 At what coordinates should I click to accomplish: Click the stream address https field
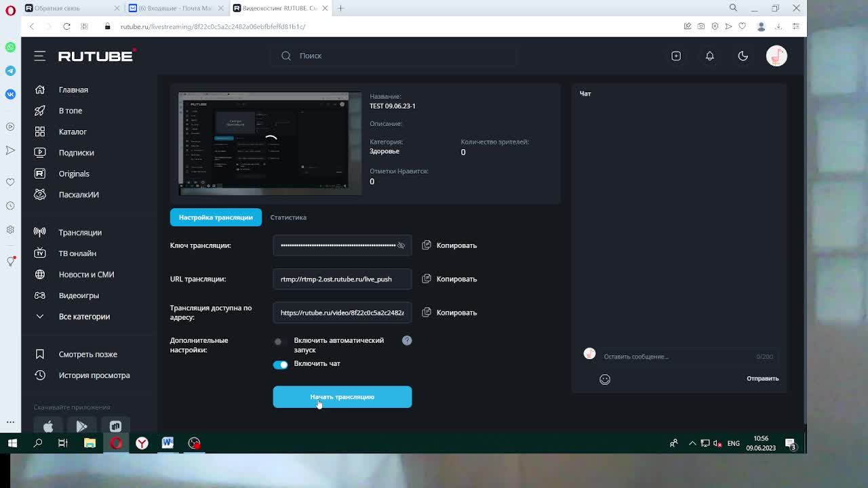(x=342, y=312)
